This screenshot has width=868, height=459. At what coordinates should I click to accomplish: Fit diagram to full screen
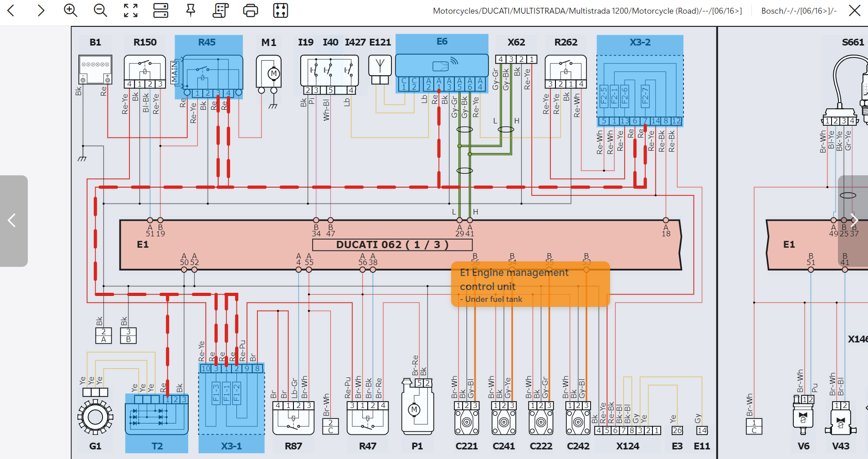(131, 10)
